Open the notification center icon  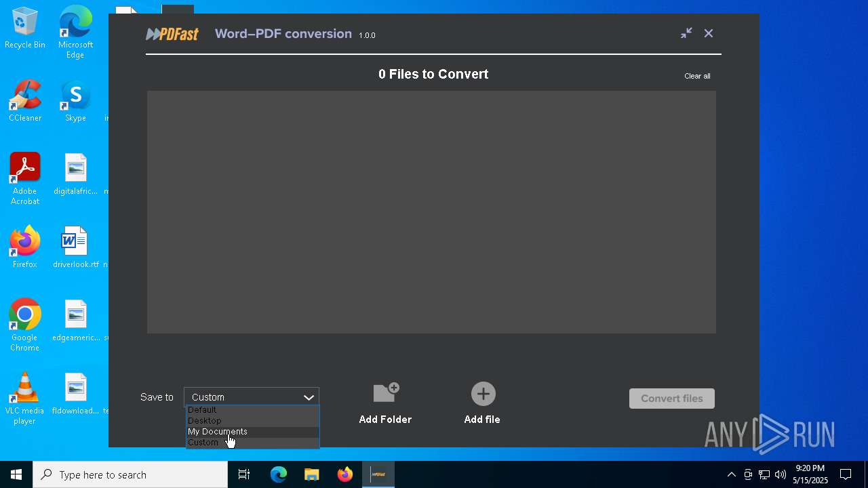(x=846, y=474)
